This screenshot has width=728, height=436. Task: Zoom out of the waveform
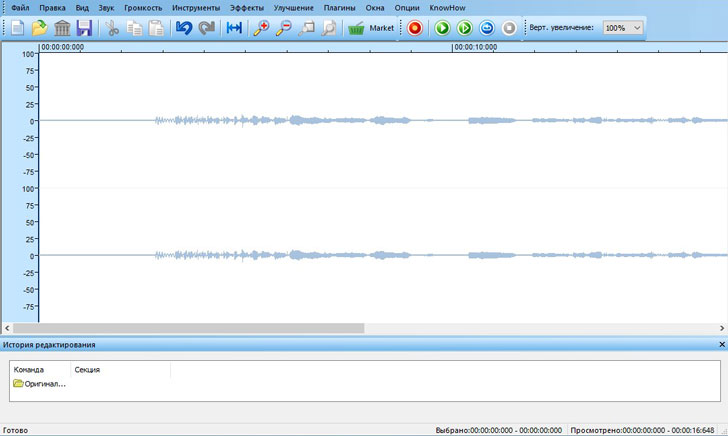[x=283, y=28]
